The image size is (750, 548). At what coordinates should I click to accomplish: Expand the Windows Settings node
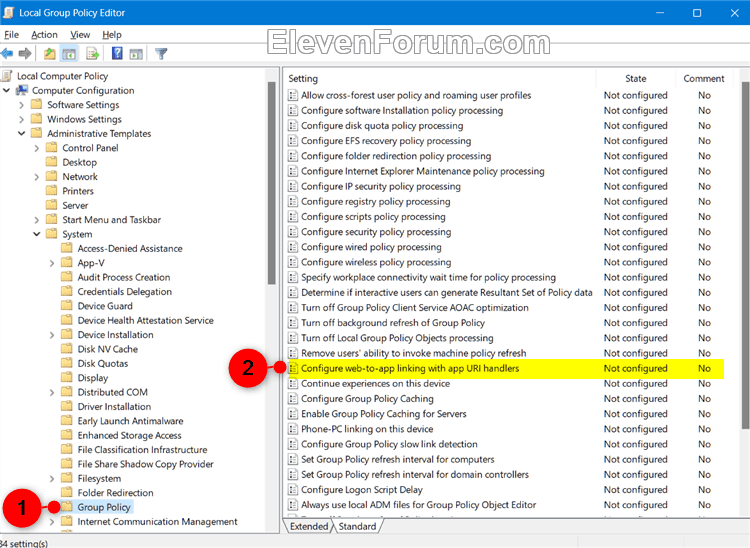click(22, 119)
